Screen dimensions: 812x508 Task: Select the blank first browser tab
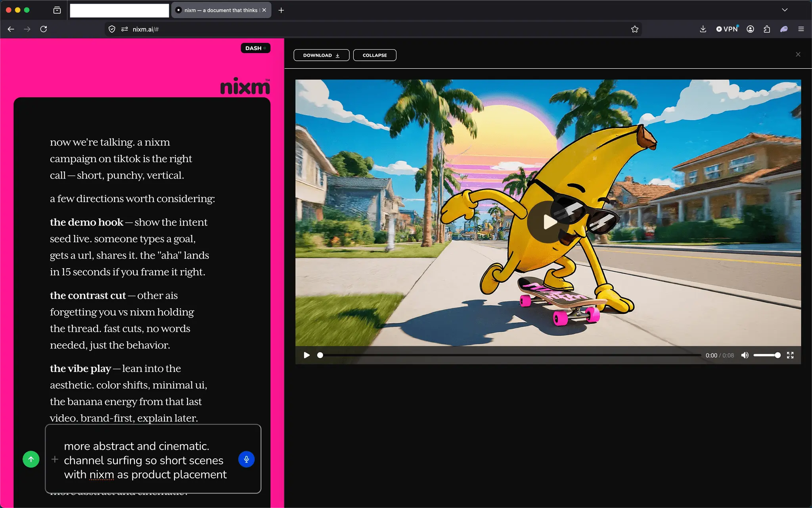119,10
